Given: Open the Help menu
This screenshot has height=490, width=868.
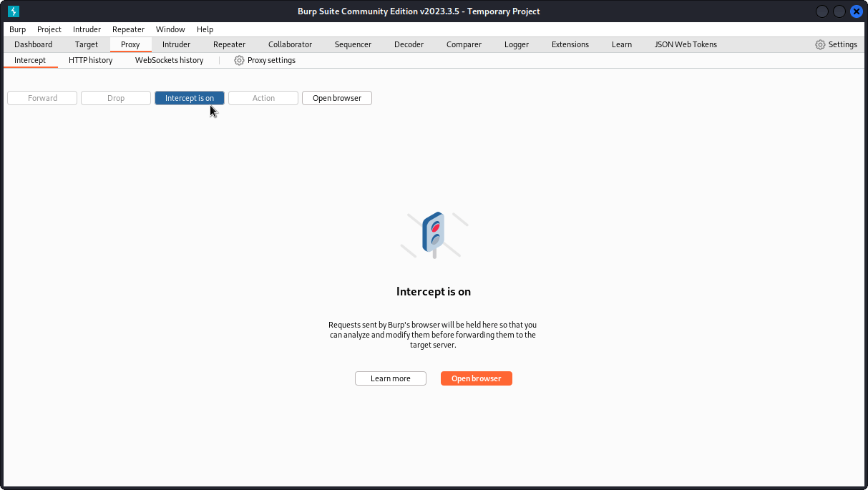Looking at the screenshot, I should coord(205,29).
